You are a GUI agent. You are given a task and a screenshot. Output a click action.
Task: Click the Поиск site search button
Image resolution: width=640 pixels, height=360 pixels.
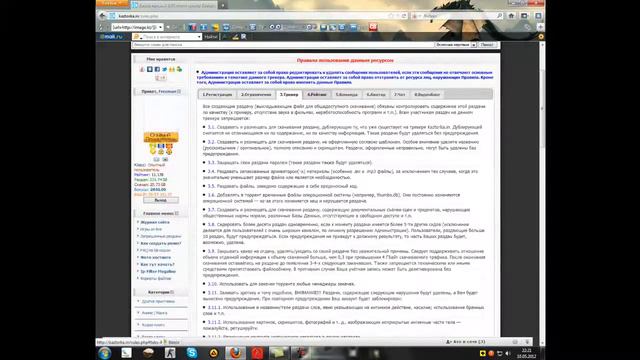coord(487,45)
